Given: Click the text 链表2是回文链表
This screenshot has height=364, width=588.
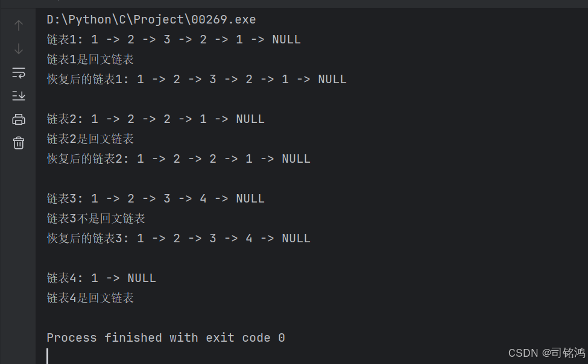Looking at the screenshot, I should tap(90, 139).
